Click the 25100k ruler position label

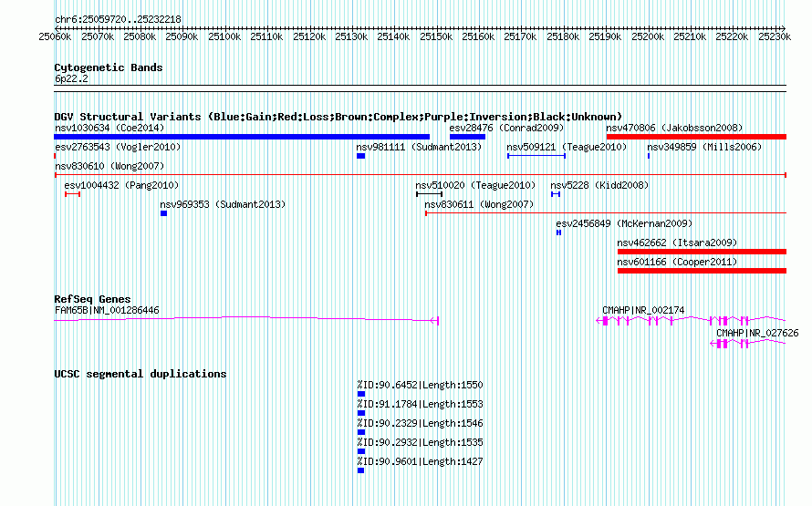224,36
